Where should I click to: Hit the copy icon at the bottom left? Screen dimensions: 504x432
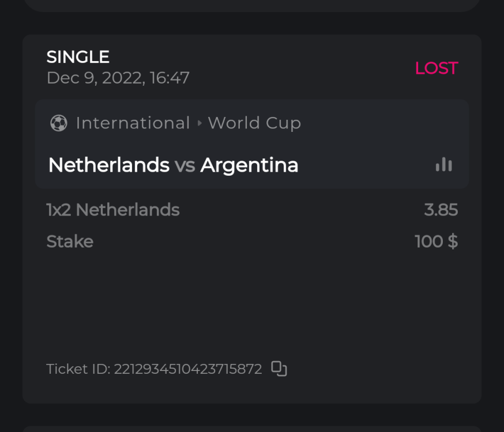tap(279, 369)
